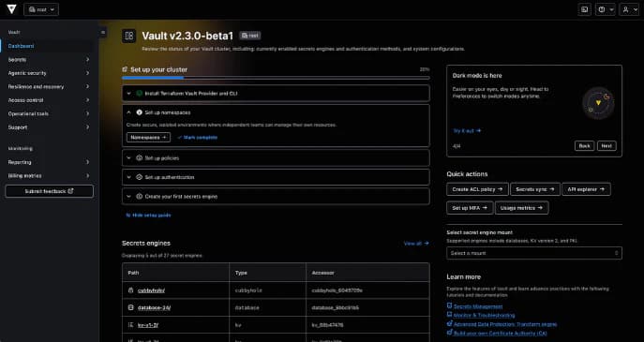The image size is (644, 342).
Task: Click Mark complete for namespaces
Action: 198,138
